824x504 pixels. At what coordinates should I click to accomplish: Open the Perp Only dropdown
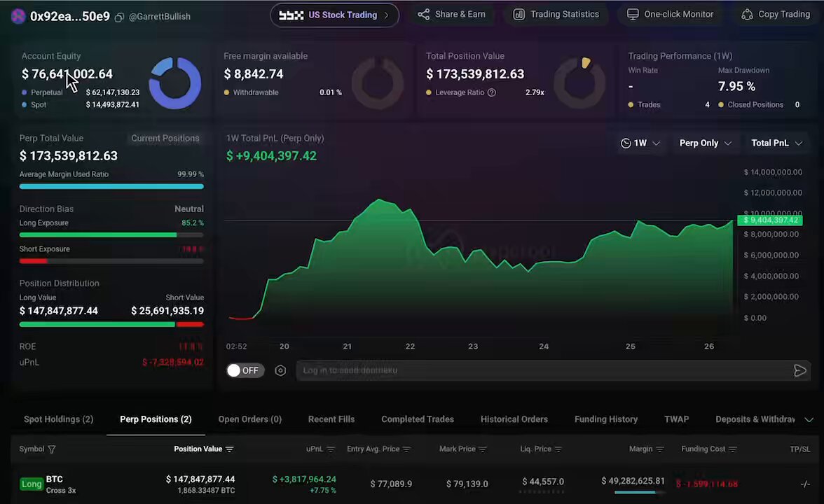pyautogui.click(x=705, y=143)
